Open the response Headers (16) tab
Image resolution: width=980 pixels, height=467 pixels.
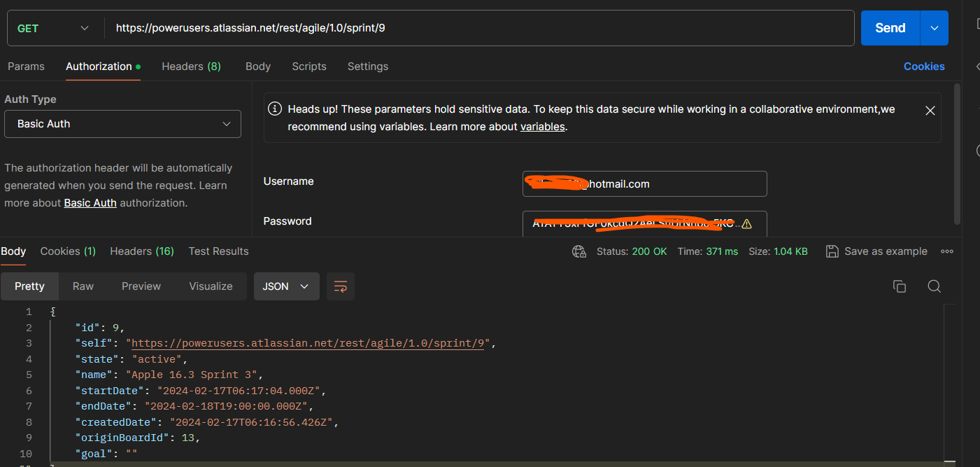point(142,251)
